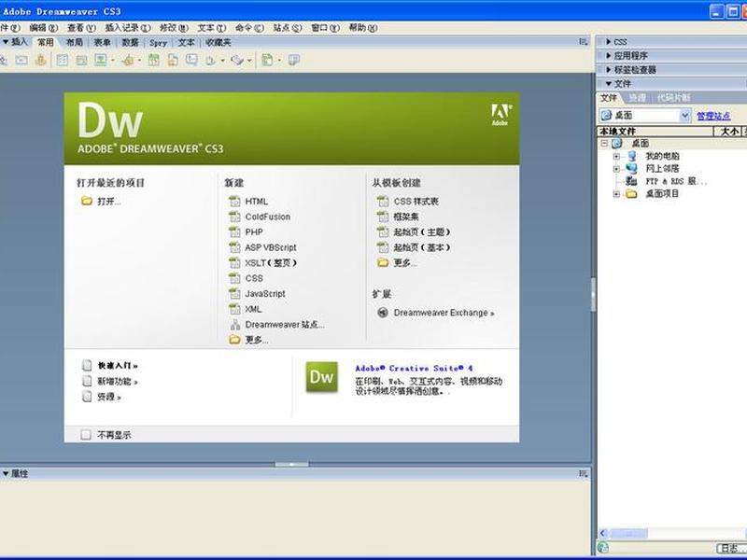Create a new XSLT (整页) document
The width and height of the screenshot is (747, 560).
(x=262, y=263)
